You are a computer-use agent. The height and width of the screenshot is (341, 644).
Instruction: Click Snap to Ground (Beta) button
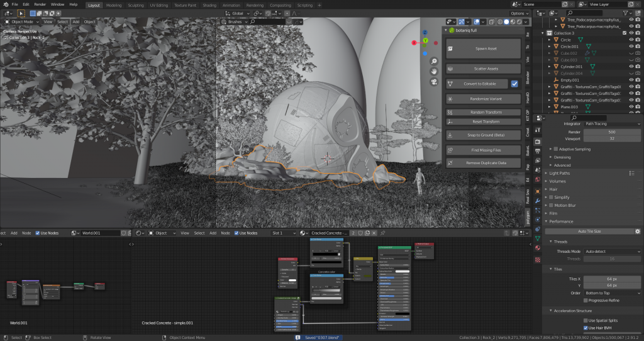coord(484,135)
